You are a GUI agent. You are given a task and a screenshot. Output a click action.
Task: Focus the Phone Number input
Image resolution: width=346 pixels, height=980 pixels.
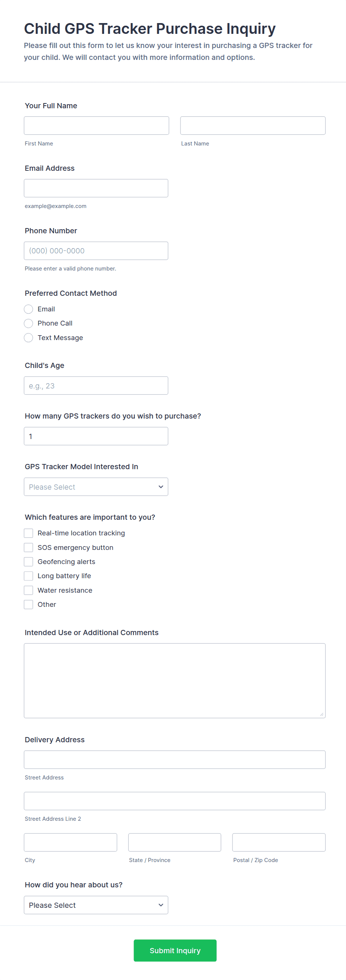click(x=96, y=251)
